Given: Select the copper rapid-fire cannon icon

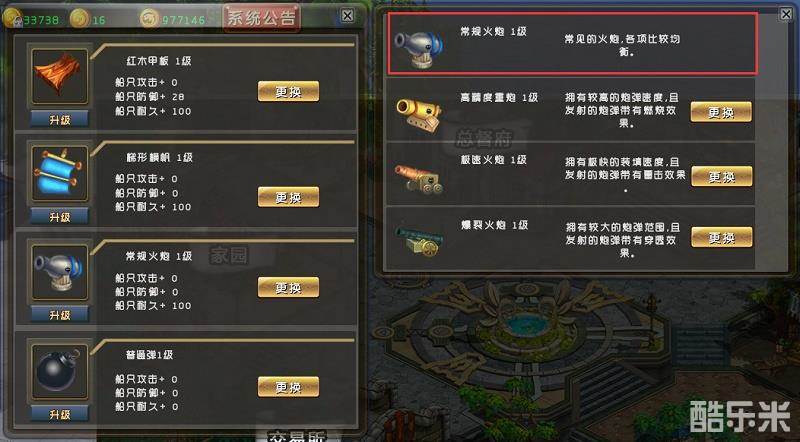Looking at the screenshot, I should pyautogui.click(x=418, y=178).
